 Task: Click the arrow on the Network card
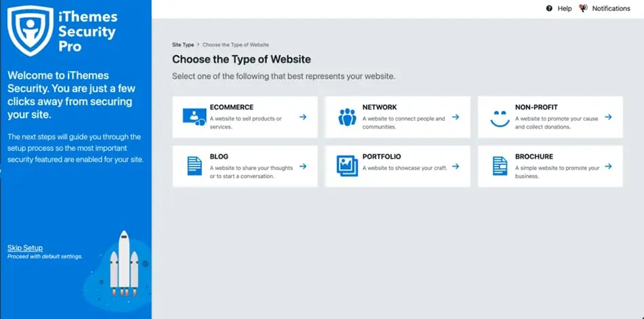(456, 117)
